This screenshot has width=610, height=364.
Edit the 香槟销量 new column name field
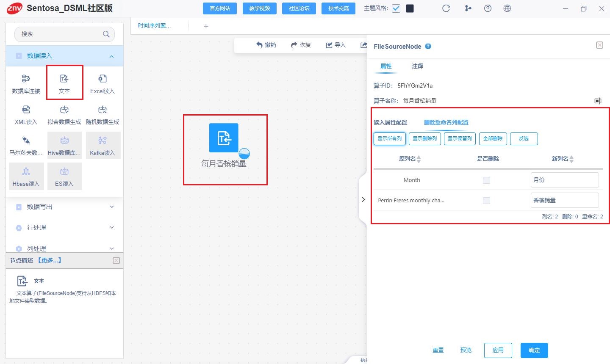565,200
